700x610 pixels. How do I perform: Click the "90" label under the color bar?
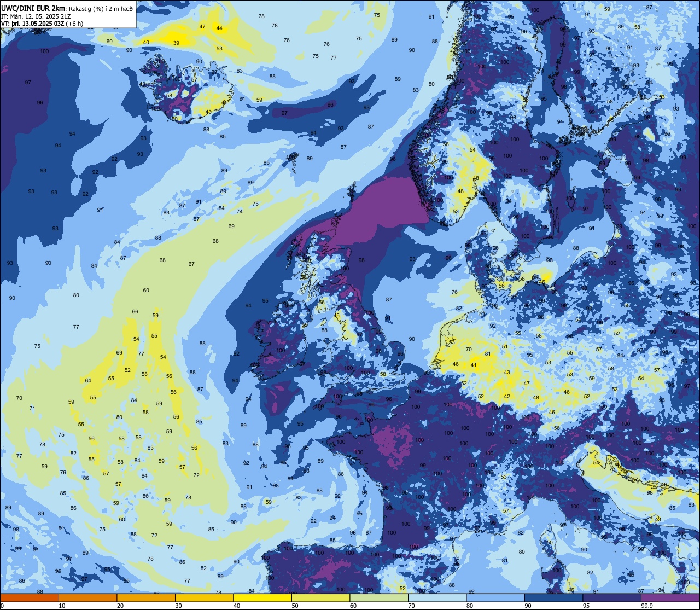(528, 606)
